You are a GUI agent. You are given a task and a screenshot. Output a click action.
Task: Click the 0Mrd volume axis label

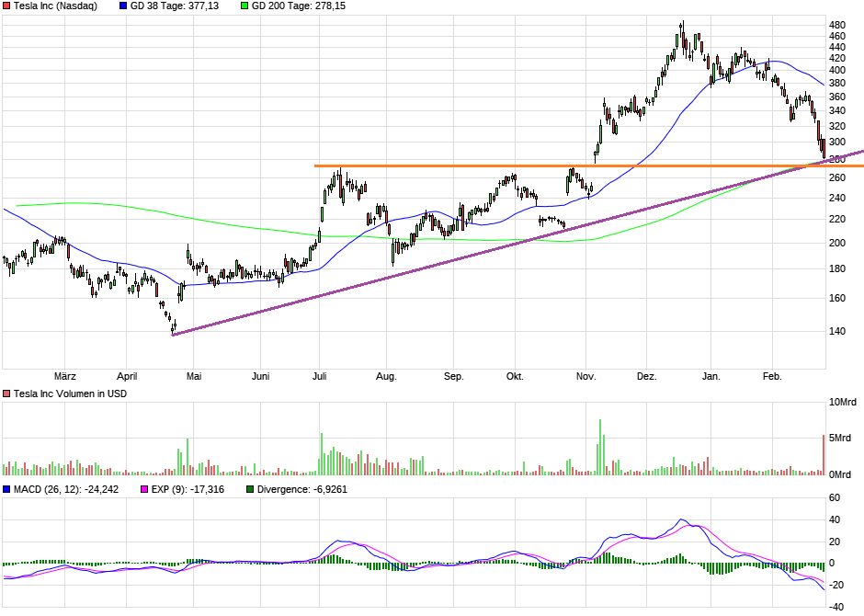pyautogui.click(x=840, y=474)
